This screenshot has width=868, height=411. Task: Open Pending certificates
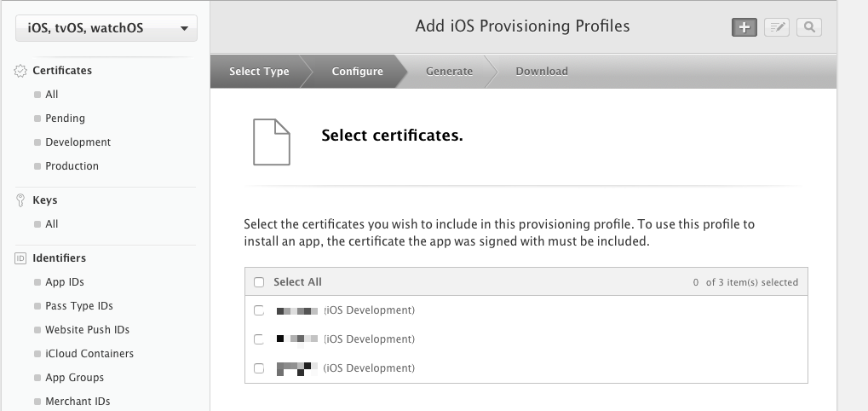(x=65, y=119)
